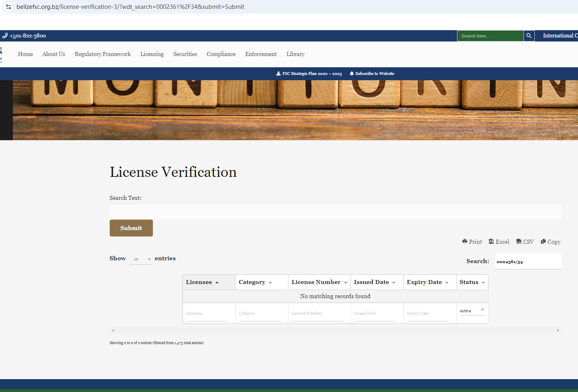Click the horizontal scrollbar right arrow
This screenshot has height=392, width=578.
(558, 330)
